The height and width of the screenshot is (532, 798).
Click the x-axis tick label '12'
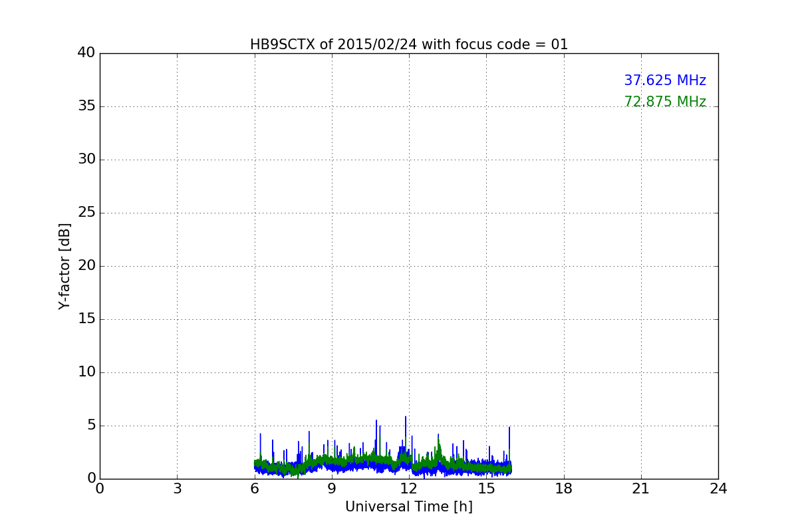click(x=409, y=489)
